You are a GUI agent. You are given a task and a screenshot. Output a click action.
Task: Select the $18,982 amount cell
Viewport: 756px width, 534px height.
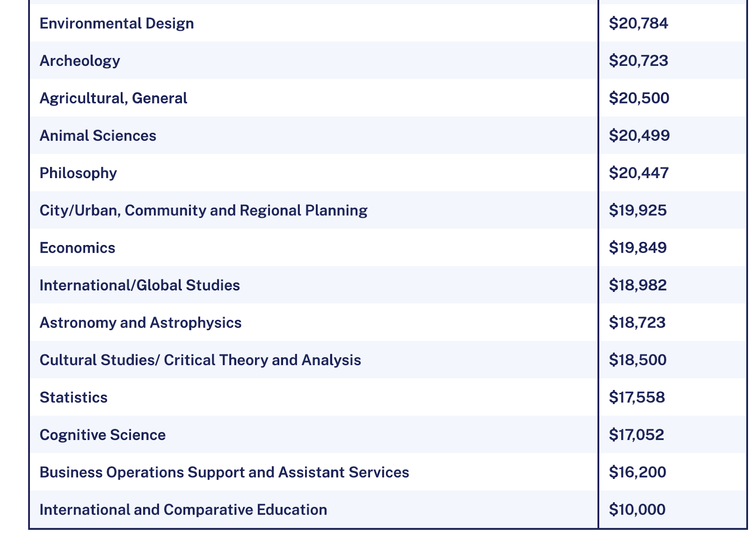tap(638, 285)
